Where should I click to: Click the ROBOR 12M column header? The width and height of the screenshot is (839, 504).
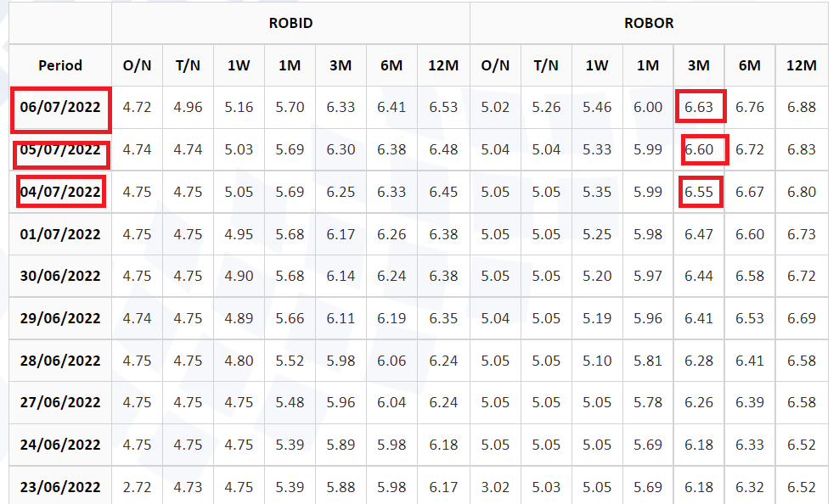click(x=801, y=65)
